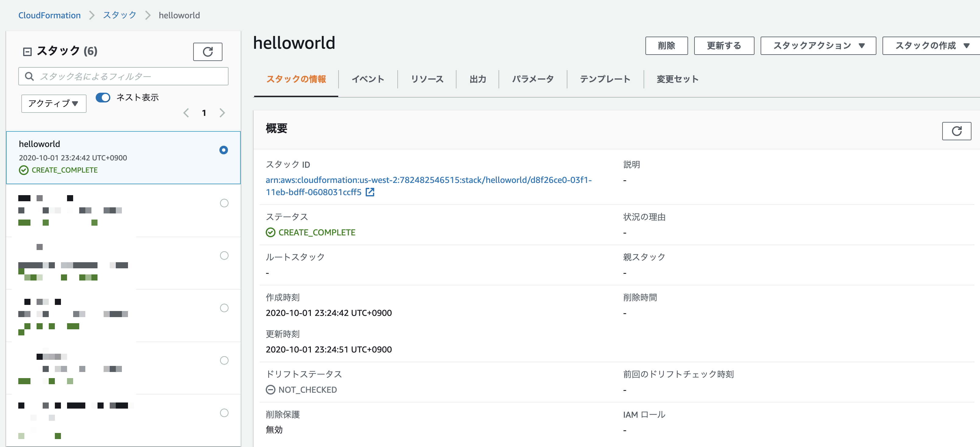Expand the スタックアクション dropdown
Image resolution: width=980 pixels, height=447 pixels.
click(818, 46)
